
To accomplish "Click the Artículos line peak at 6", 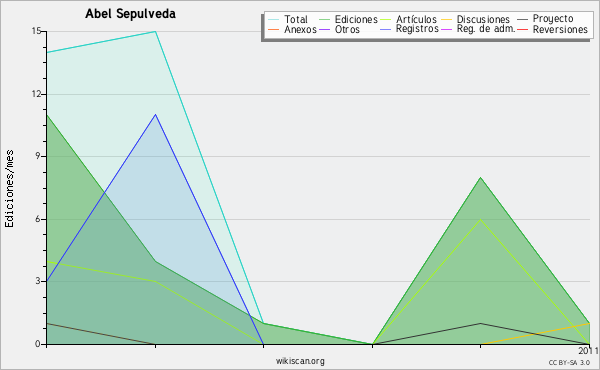I will [481, 219].
